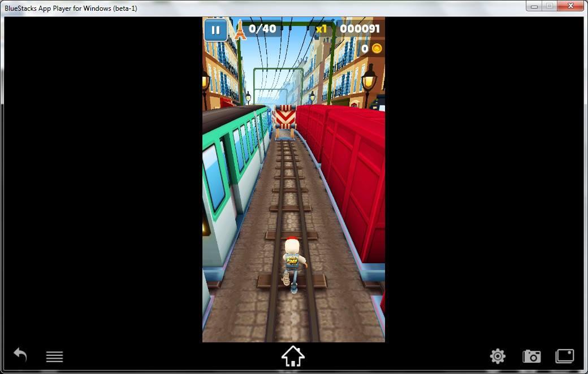The height and width of the screenshot is (374, 588).
Task: Click the 0/40 token counter
Action: (262, 29)
